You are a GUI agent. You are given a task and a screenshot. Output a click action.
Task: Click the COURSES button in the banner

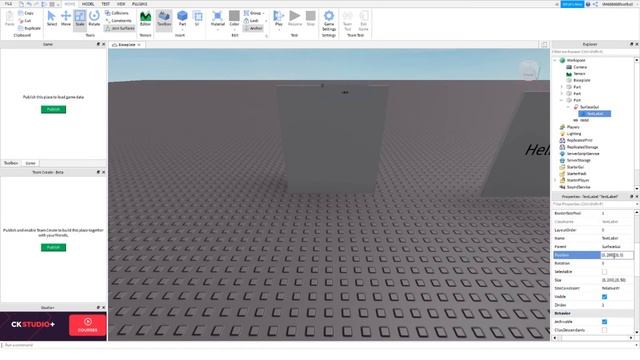coord(87,325)
